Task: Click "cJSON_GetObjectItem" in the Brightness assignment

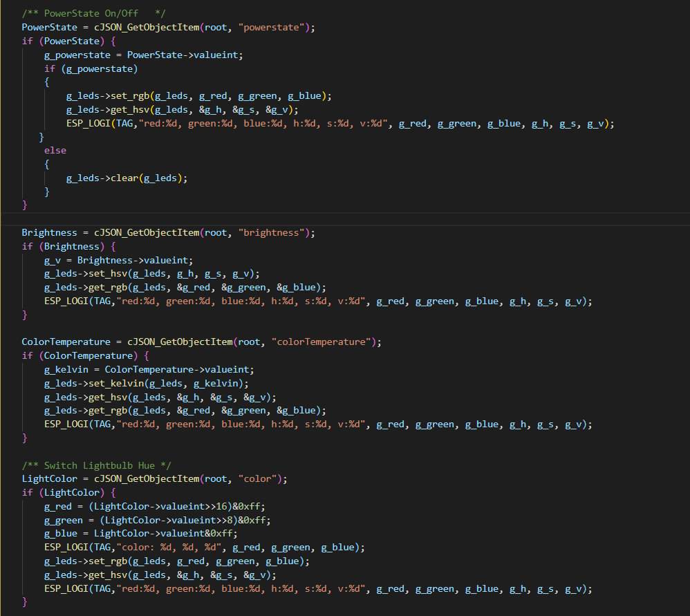Action: tap(147, 233)
